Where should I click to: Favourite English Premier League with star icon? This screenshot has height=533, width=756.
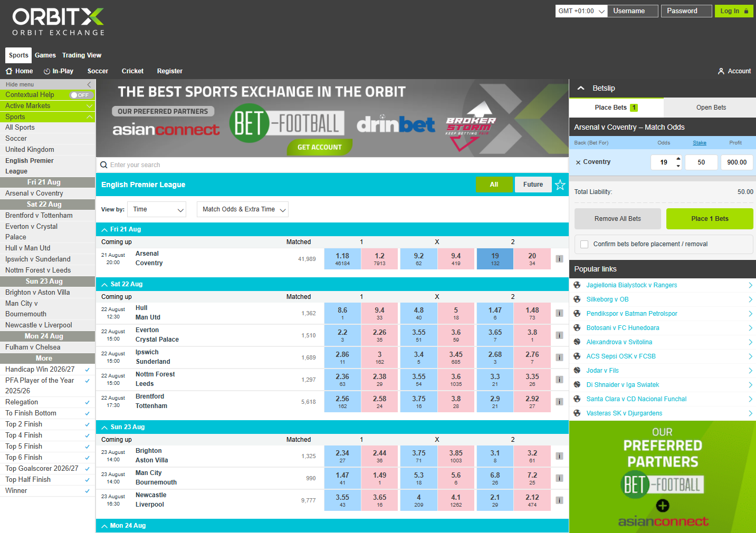pyautogui.click(x=560, y=185)
